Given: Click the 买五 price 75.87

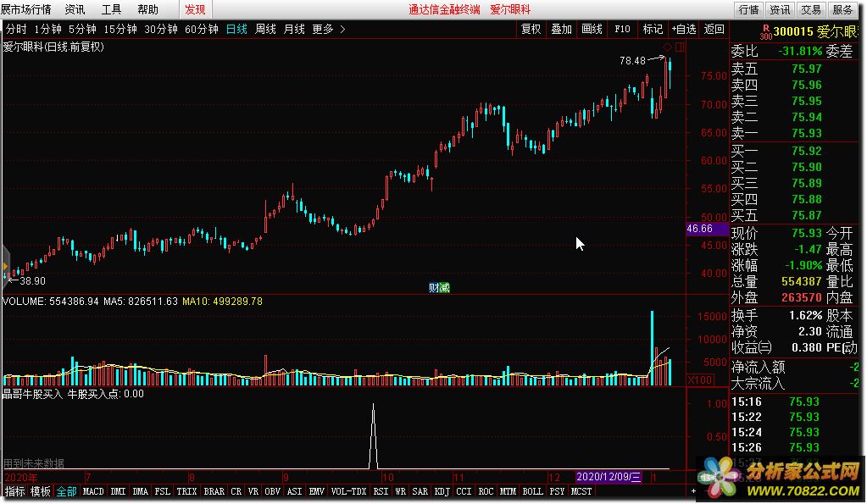Looking at the screenshot, I should pos(806,215).
